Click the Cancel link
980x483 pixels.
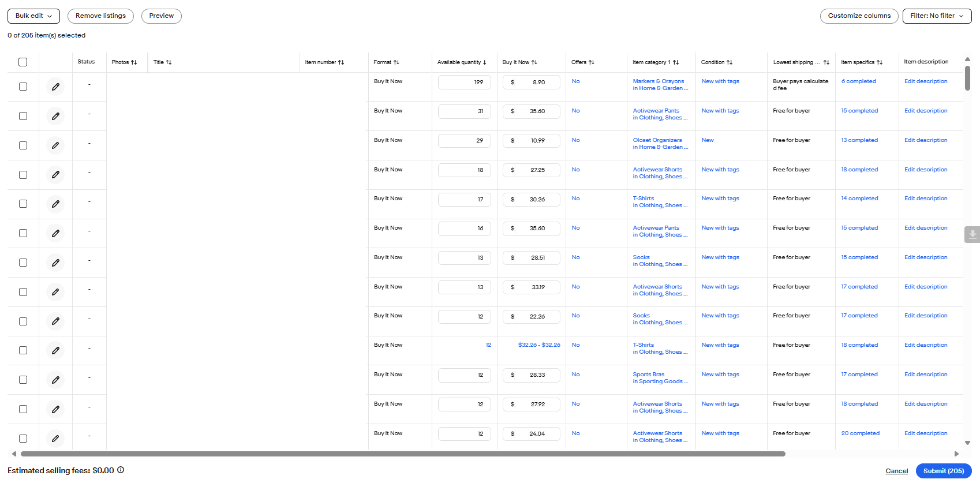point(896,471)
